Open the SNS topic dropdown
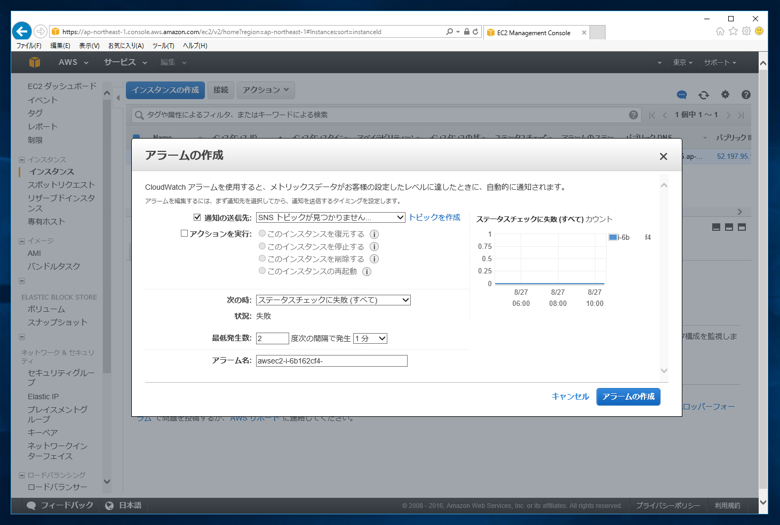The height and width of the screenshot is (525, 780). tap(330, 217)
